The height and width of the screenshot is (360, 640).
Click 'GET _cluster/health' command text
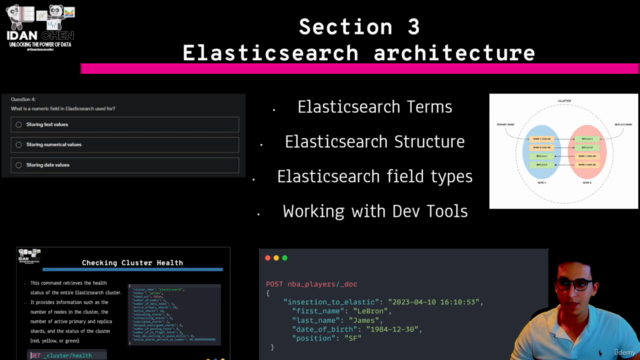(x=61, y=356)
